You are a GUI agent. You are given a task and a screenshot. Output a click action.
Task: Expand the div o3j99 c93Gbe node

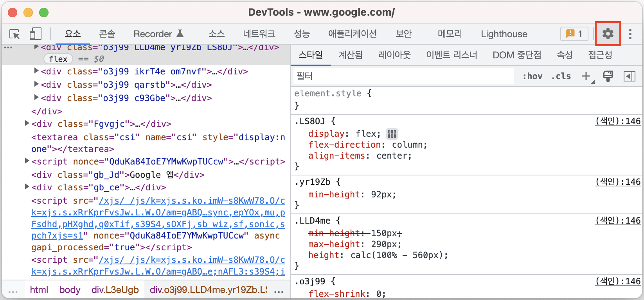(x=36, y=97)
